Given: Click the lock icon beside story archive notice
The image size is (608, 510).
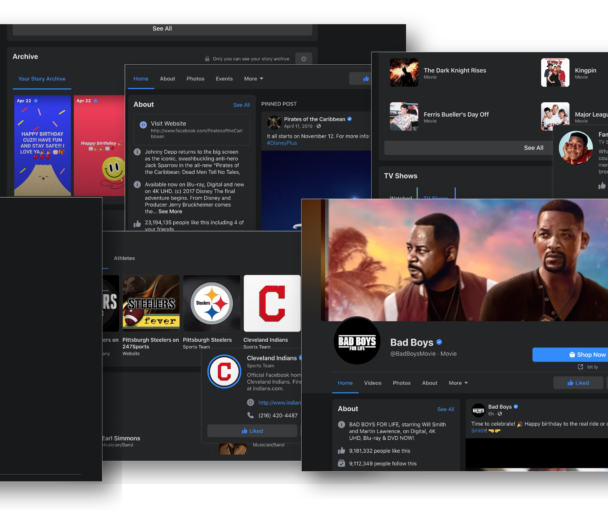Looking at the screenshot, I should 207,59.
